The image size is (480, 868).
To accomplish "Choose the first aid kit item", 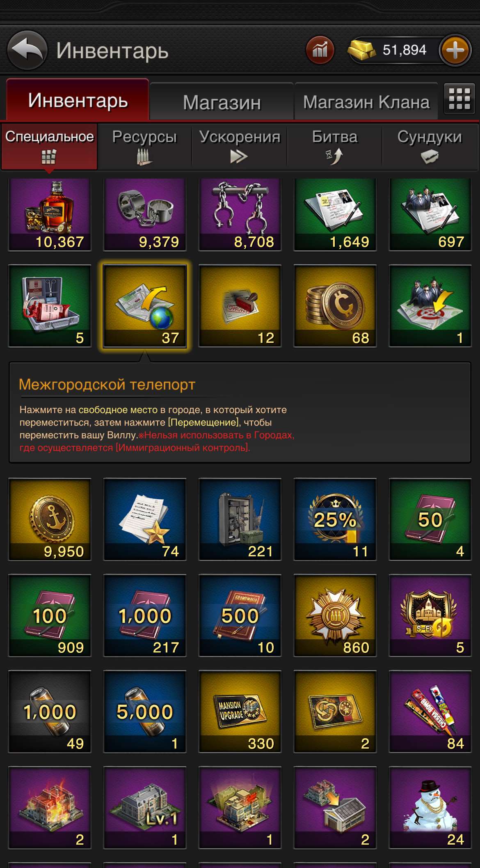I will pyautogui.click(x=50, y=306).
